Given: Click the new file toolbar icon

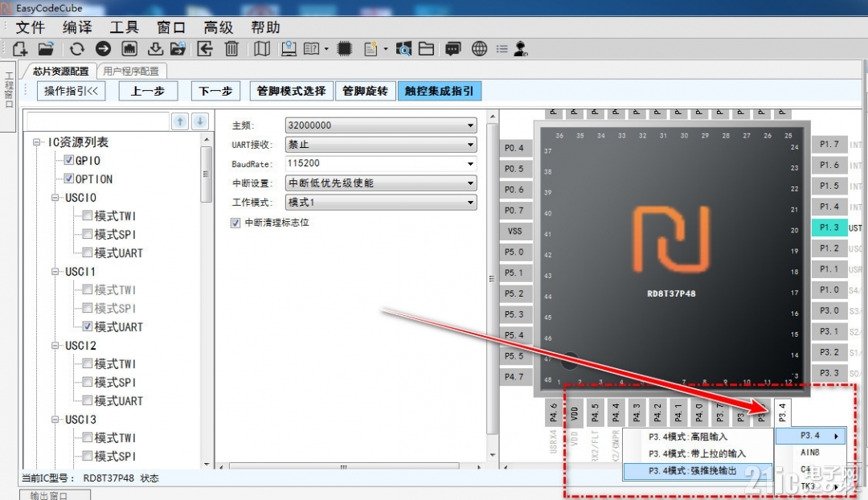Looking at the screenshot, I should [x=20, y=49].
